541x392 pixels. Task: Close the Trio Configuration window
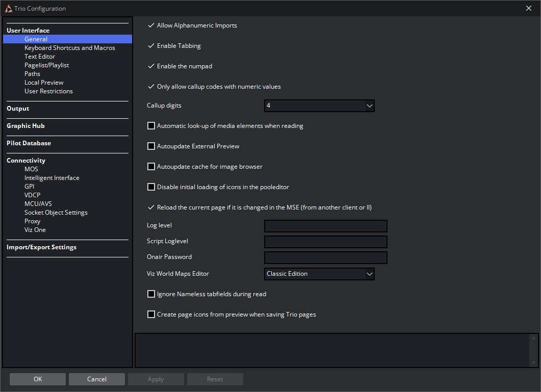click(529, 8)
